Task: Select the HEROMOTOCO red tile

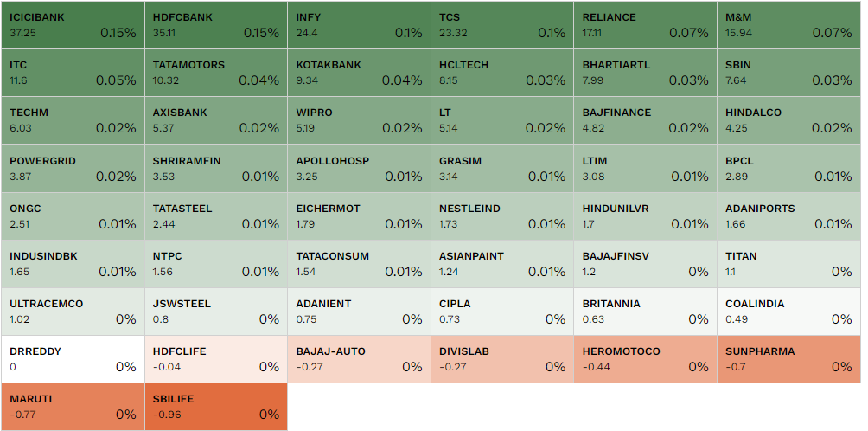Action: coord(645,359)
